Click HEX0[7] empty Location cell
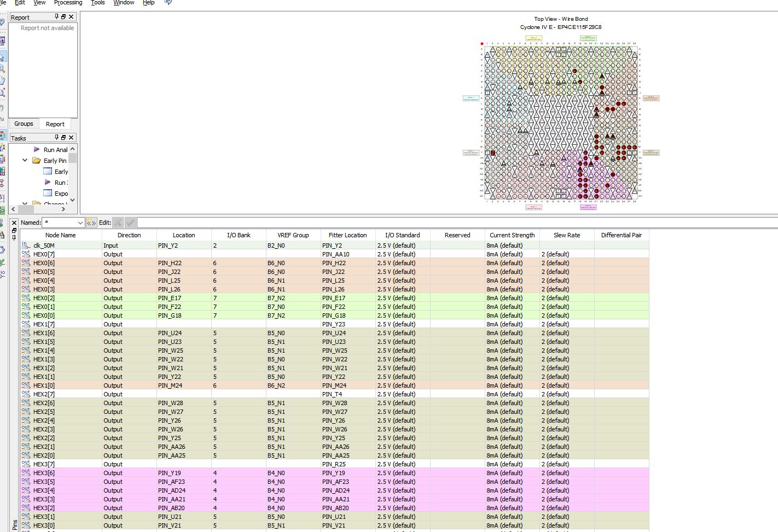The width and height of the screenshot is (778, 532). [184, 254]
